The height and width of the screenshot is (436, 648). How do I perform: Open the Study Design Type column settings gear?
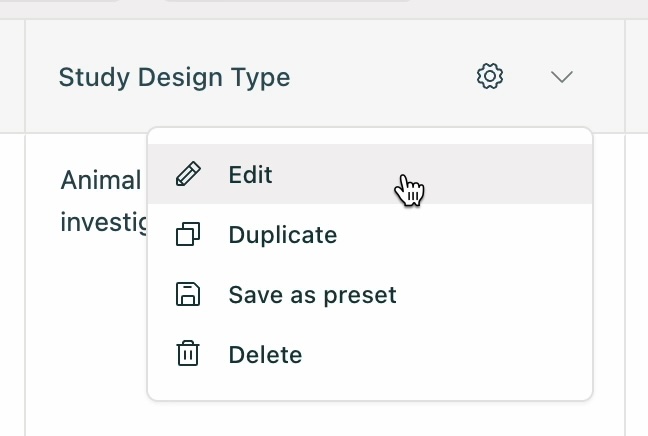tap(490, 76)
